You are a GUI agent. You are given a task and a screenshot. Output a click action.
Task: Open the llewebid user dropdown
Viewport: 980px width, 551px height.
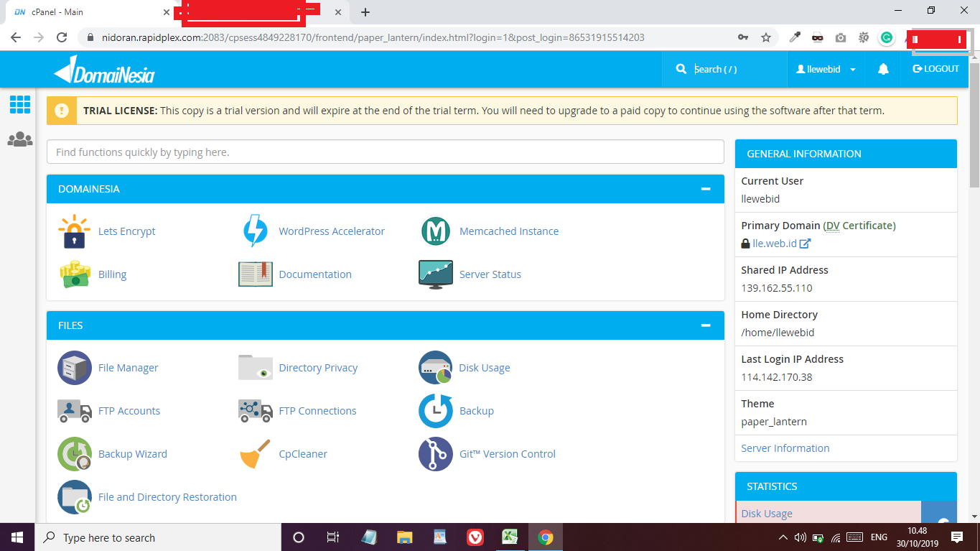coord(826,69)
